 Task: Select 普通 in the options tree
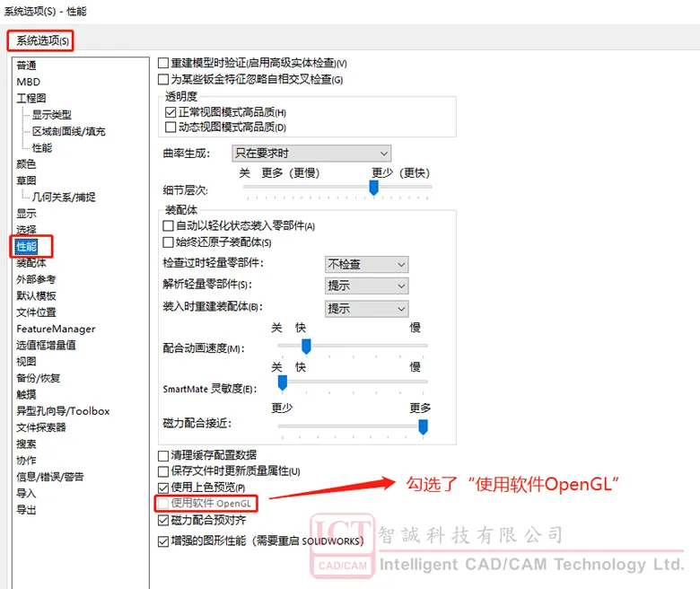point(26,66)
